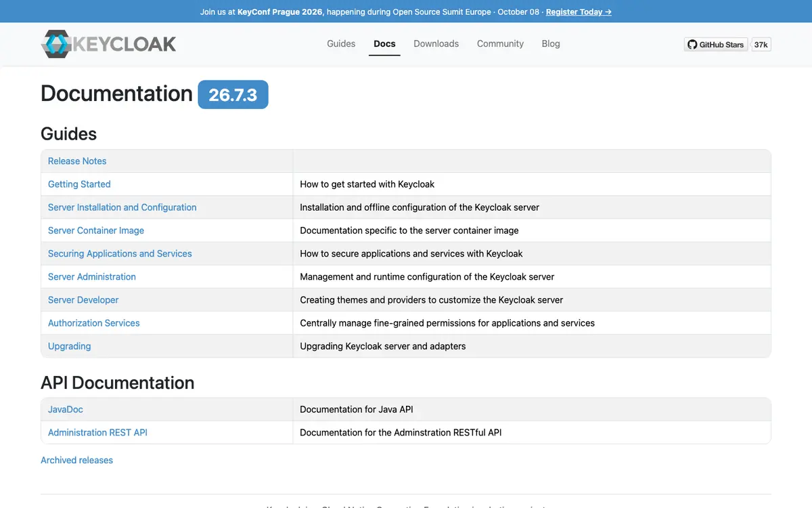
Task: Click "Installation and offline configuration" description text
Action: coord(420,207)
